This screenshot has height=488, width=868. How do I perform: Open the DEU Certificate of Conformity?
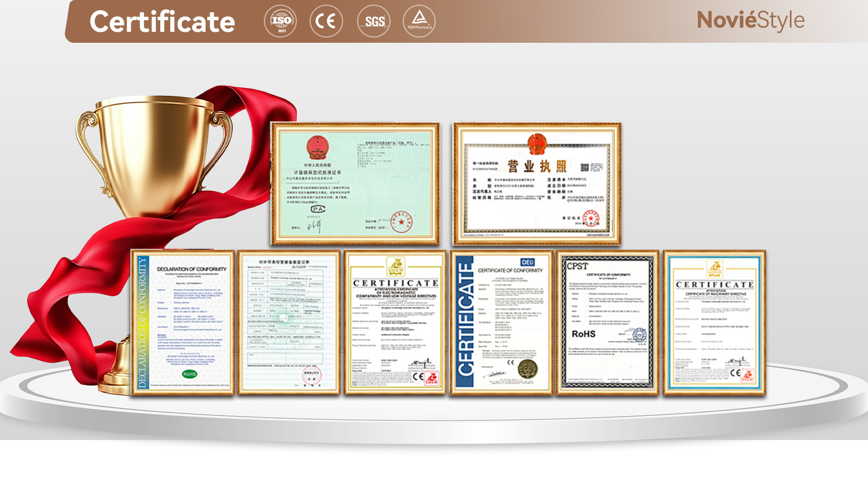[502, 323]
